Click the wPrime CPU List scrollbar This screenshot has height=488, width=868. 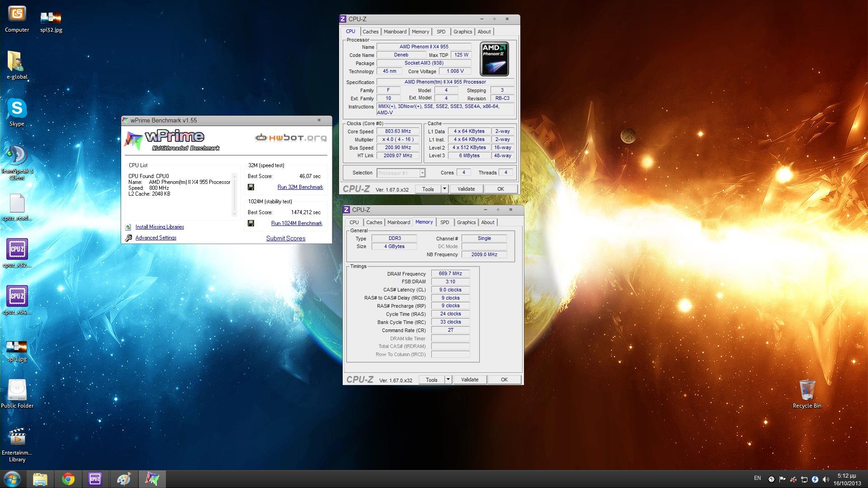(x=234, y=194)
